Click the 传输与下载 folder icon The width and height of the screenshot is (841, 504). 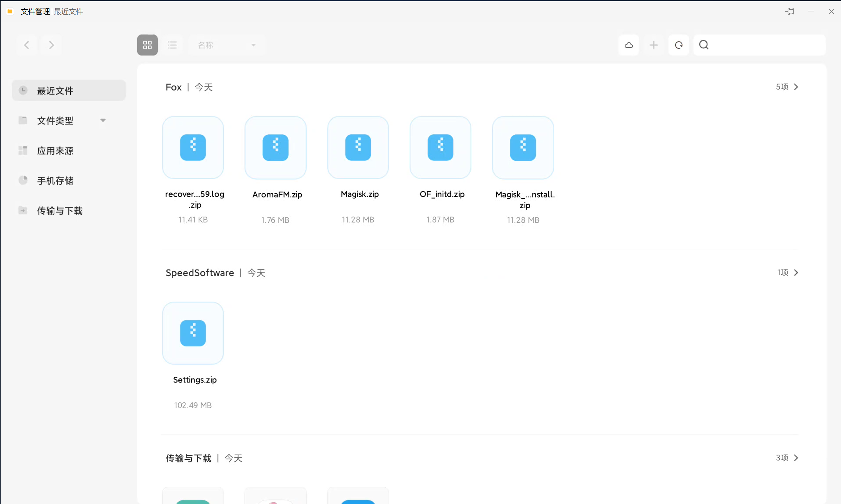point(23,210)
